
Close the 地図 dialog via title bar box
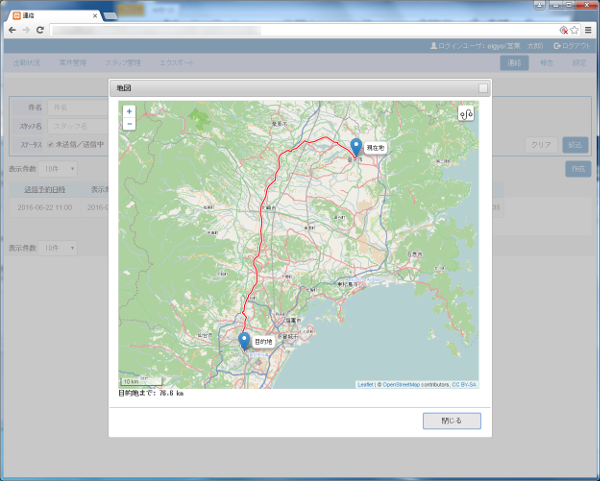click(x=483, y=89)
